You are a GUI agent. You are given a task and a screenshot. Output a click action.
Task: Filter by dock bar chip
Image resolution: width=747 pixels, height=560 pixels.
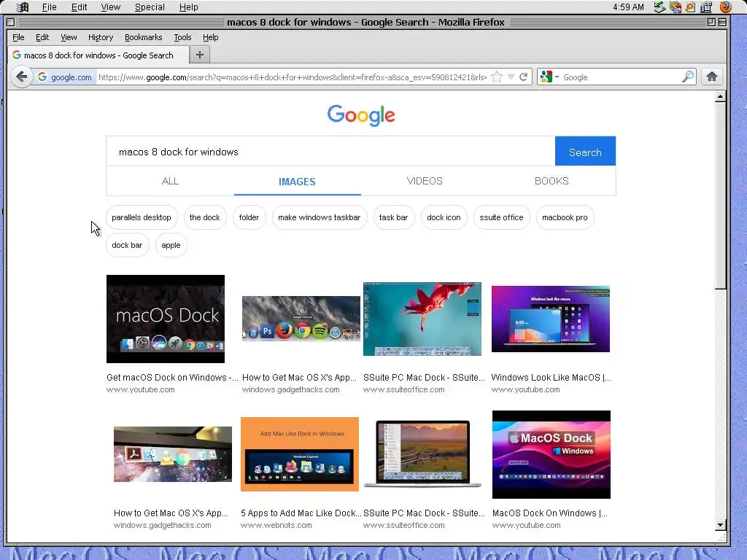coord(127,245)
